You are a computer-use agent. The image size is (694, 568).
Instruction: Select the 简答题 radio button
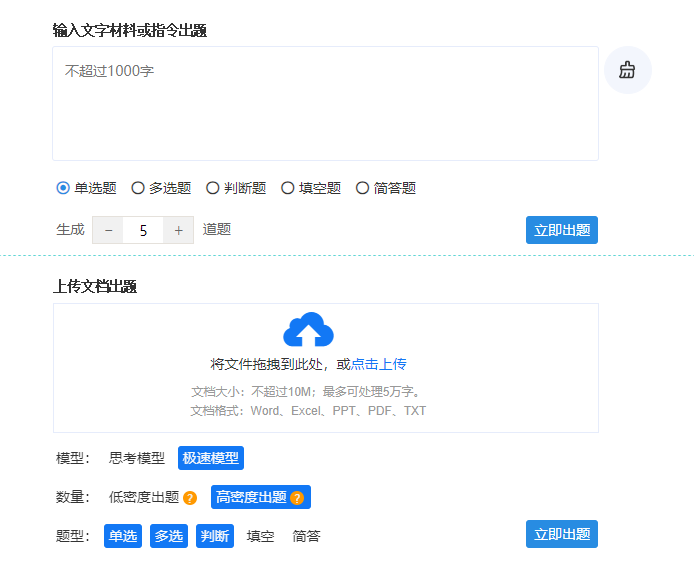pyautogui.click(x=363, y=188)
